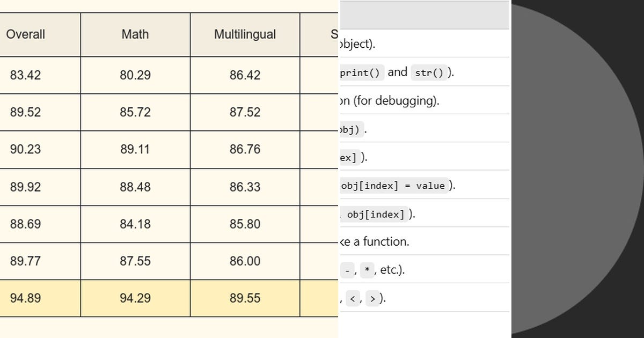The image size is (644, 338).
Task: Click the 86.00 Multilingual cell
Action: pos(245,261)
